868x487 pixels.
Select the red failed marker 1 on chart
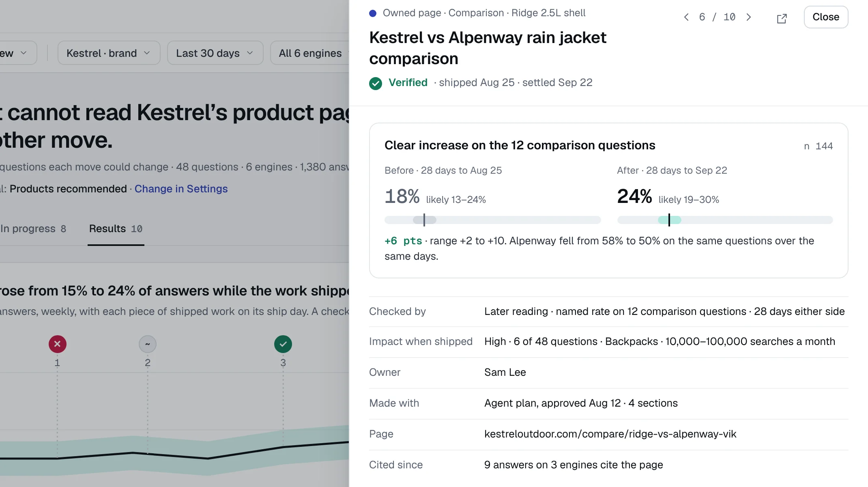pos(58,344)
